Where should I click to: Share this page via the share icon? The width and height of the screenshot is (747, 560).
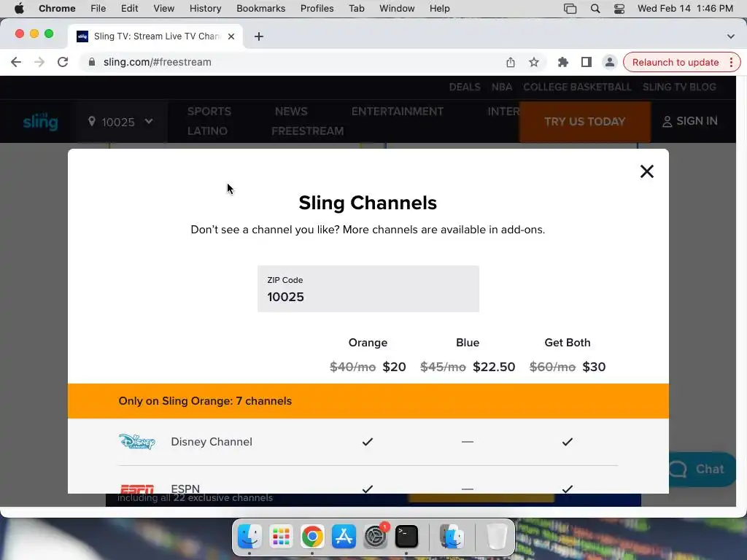[510, 63]
